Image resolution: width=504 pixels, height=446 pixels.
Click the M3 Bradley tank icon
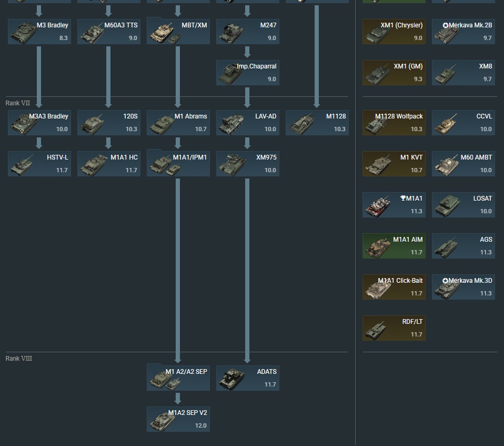click(x=23, y=33)
